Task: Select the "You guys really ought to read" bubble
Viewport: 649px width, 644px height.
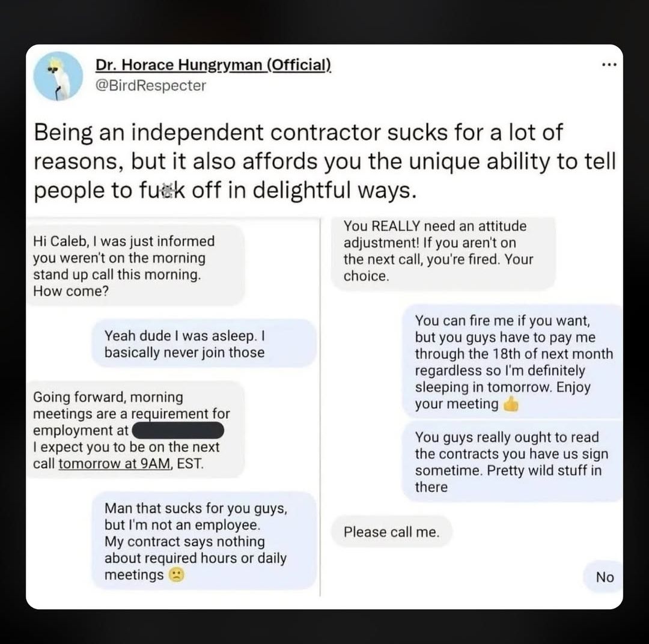Action: [x=513, y=461]
